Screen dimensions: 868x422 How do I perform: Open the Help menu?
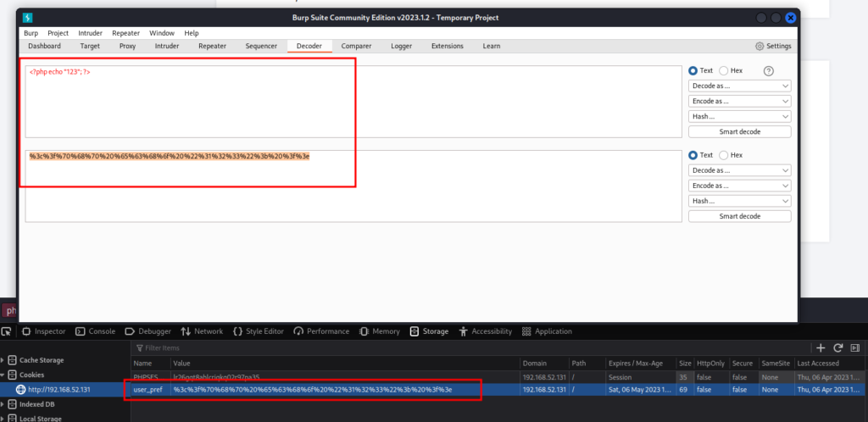coord(192,33)
